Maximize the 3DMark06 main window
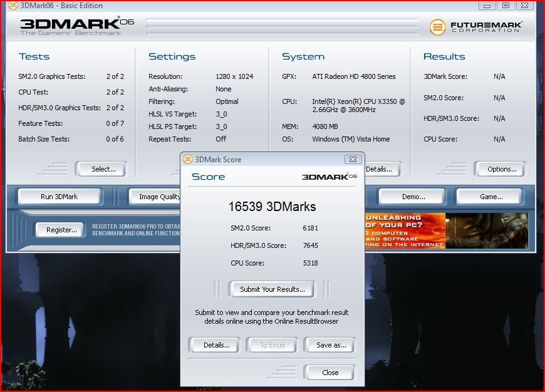 point(506,6)
